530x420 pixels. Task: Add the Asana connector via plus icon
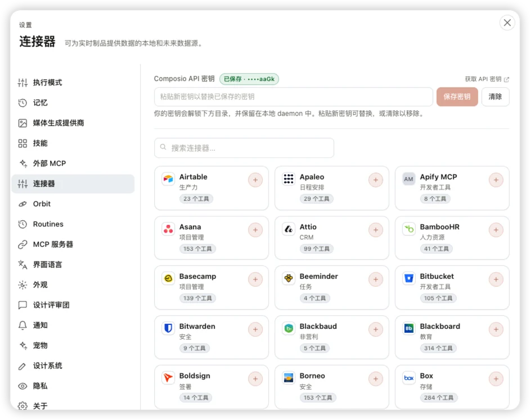tap(255, 230)
